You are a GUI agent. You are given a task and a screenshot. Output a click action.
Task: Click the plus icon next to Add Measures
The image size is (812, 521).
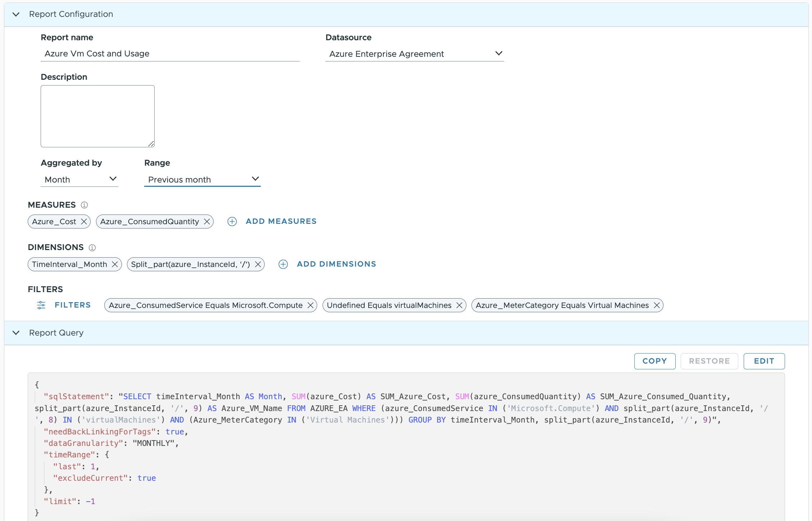[x=232, y=222]
